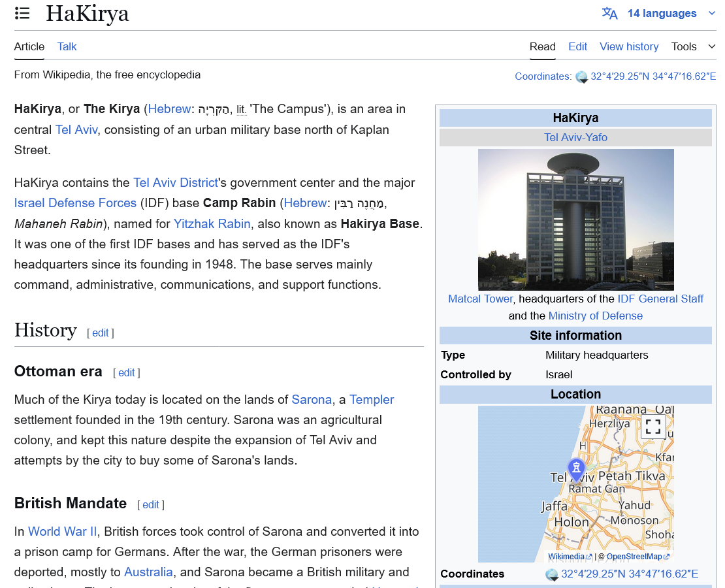Follow the World War II link
725x588 pixels.
point(63,532)
